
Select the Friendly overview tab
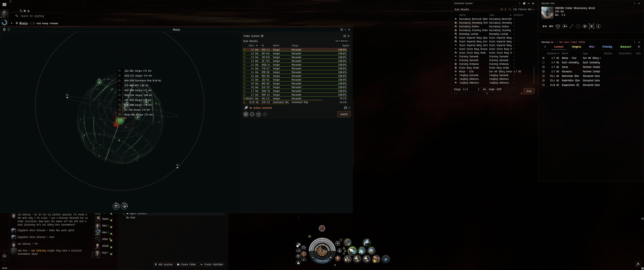[x=607, y=47]
